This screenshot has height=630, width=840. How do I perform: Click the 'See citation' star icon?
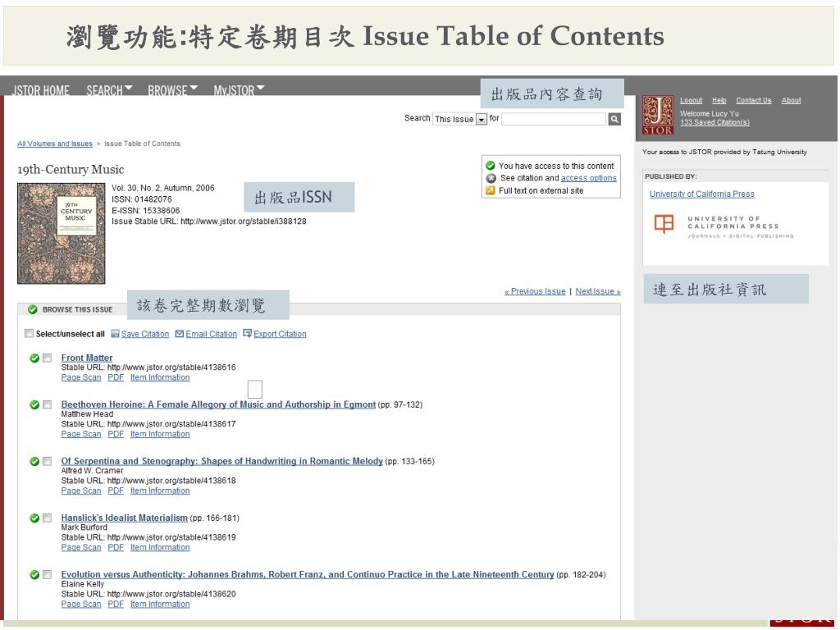click(x=491, y=178)
